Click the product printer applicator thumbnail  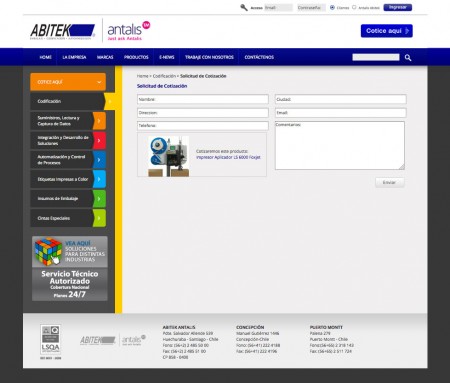pyautogui.click(x=169, y=156)
